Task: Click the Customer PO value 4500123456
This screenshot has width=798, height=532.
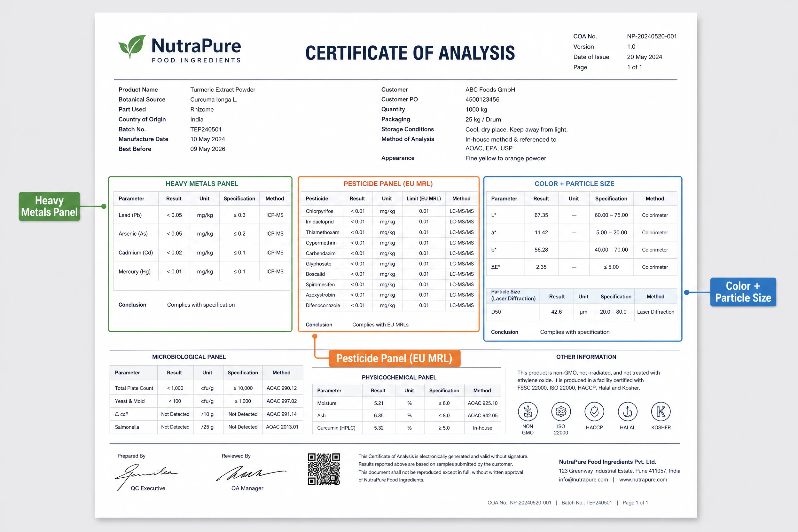Action: click(482, 99)
